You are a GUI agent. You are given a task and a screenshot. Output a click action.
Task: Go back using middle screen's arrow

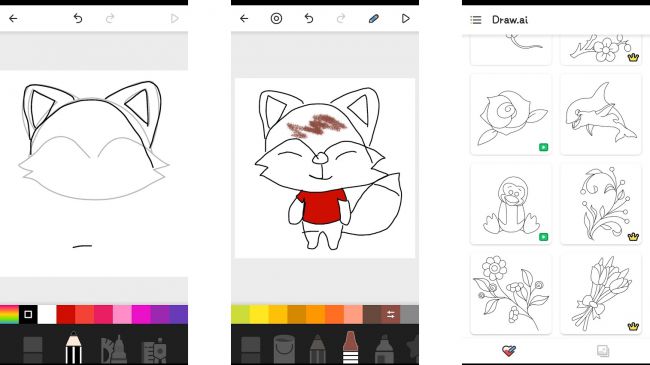(244, 18)
